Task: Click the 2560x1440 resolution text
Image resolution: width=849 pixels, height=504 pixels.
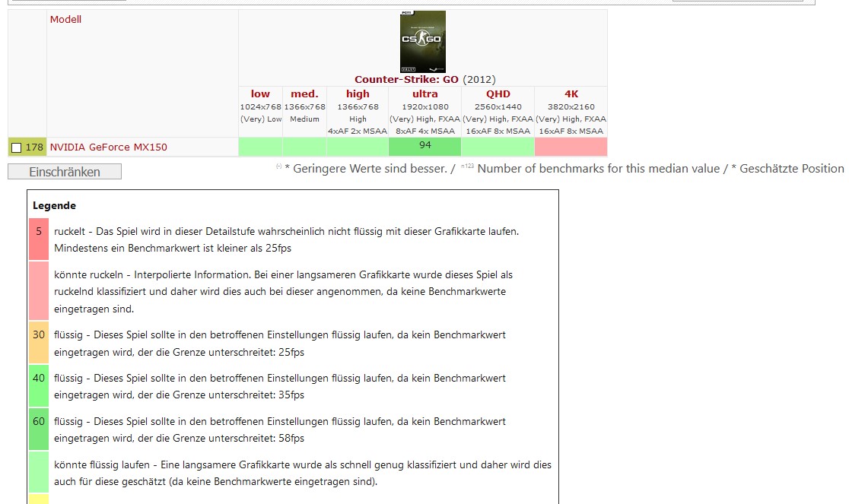Action: (x=498, y=107)
